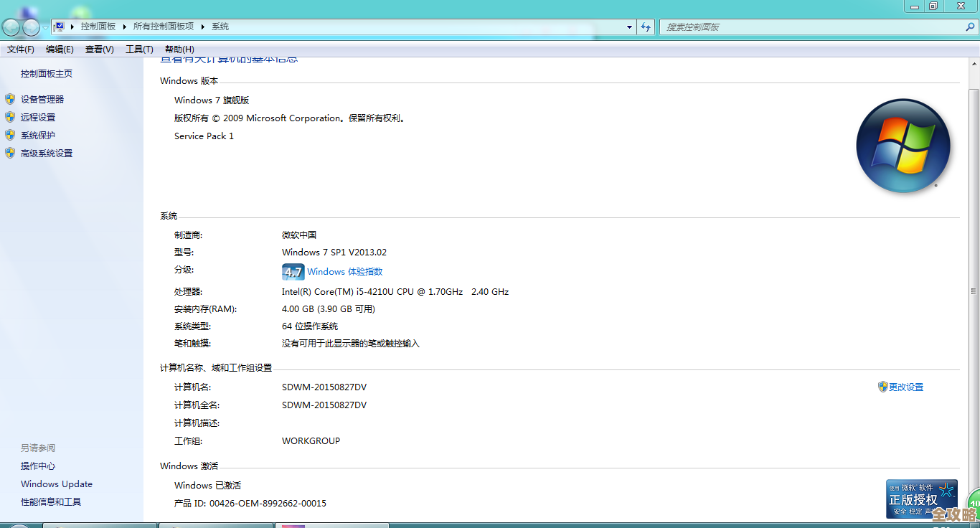
Task: Open the 文件(F) menu
Action: (21, 49)
